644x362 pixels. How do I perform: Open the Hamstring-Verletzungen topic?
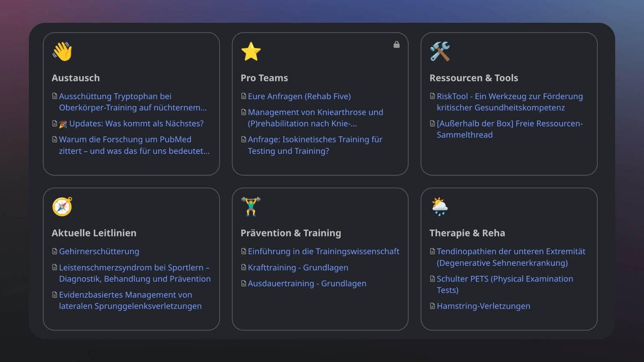483,306
